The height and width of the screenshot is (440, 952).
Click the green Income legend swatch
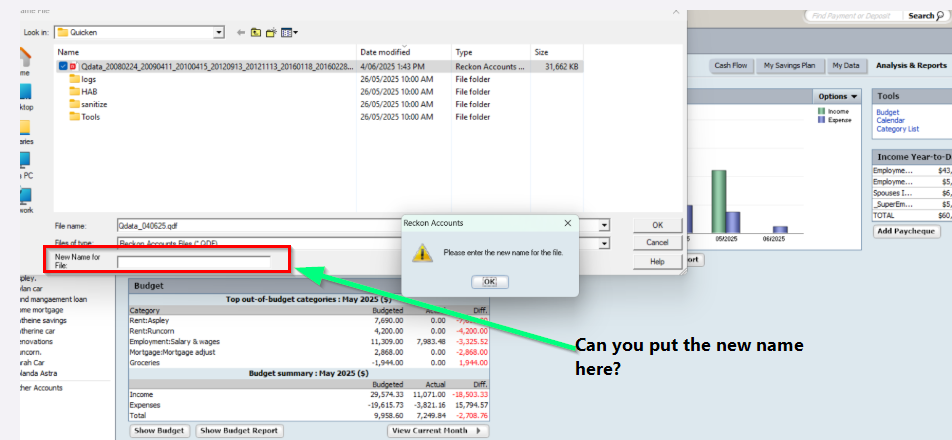pos(821,112)
